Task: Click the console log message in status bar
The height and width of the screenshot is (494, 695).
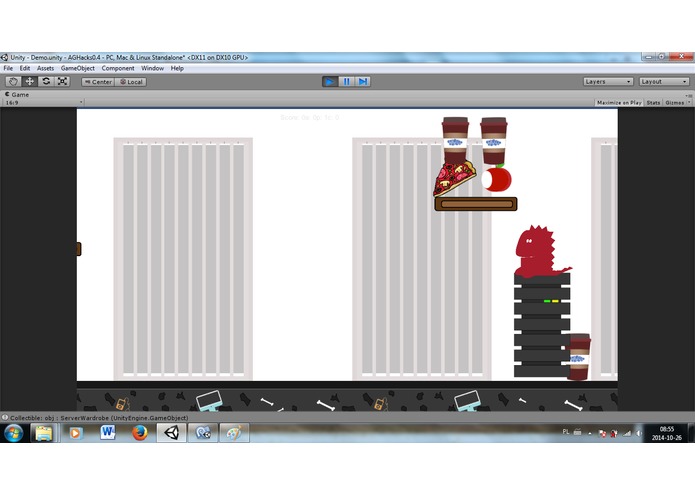Action: click(99, 418)
